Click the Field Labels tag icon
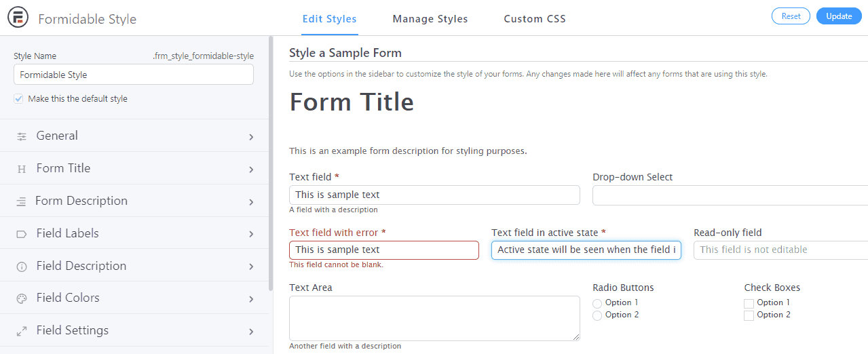Screen dimensions: 868x354 pos(22,234)
